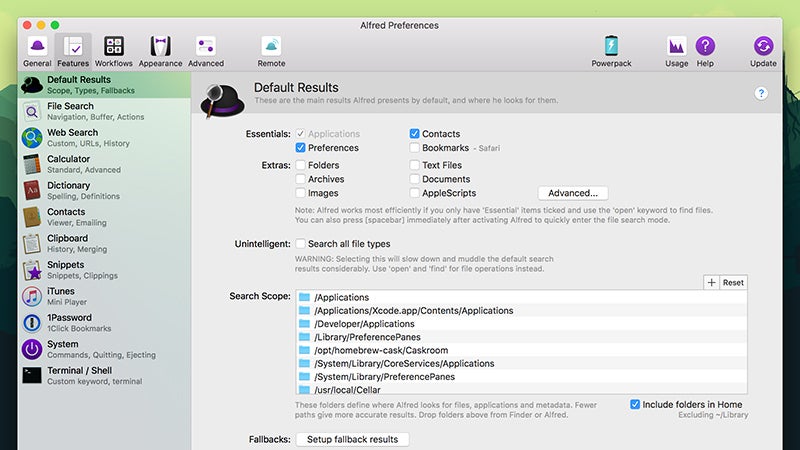Viewport: 800px width, 450px height.
Task: Select 1Password sidebar icon
Action: [32, 323]
